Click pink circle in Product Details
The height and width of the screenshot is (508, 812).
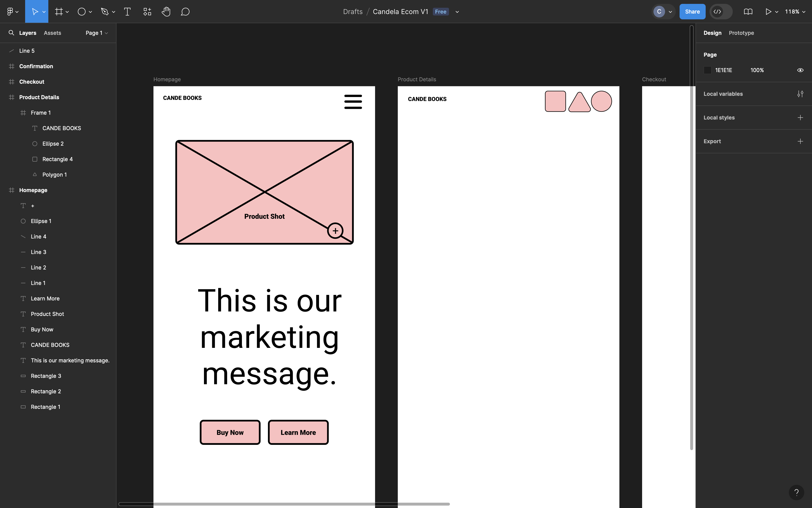(601, 101)
